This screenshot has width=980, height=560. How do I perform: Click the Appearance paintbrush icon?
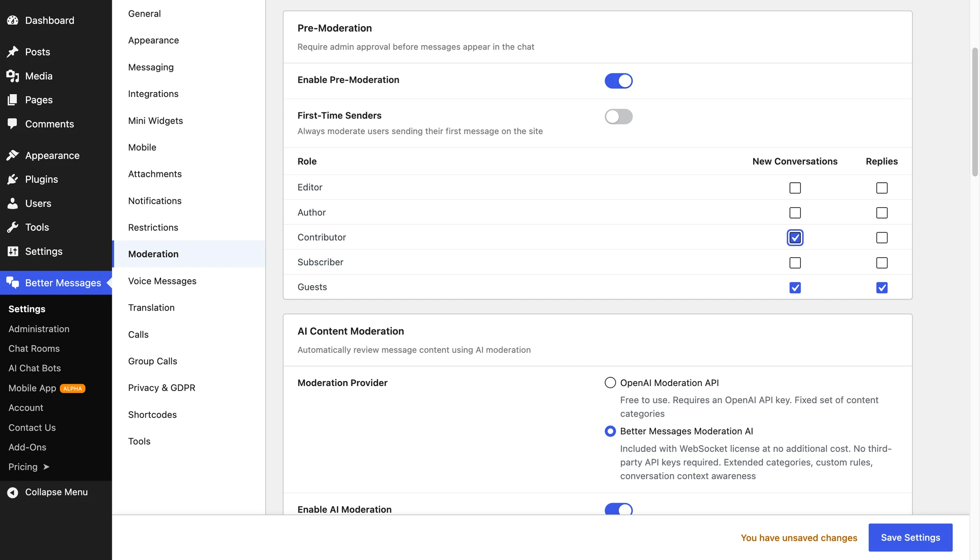click(x=13, y=155)
